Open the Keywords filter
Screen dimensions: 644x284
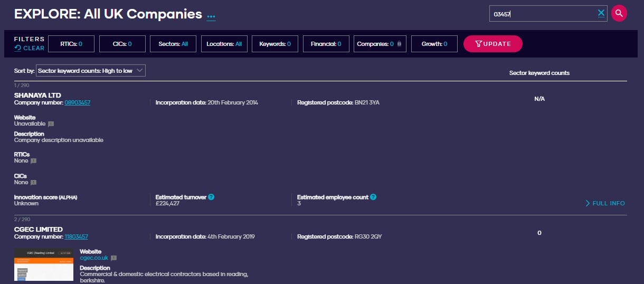tap(275, 44)
